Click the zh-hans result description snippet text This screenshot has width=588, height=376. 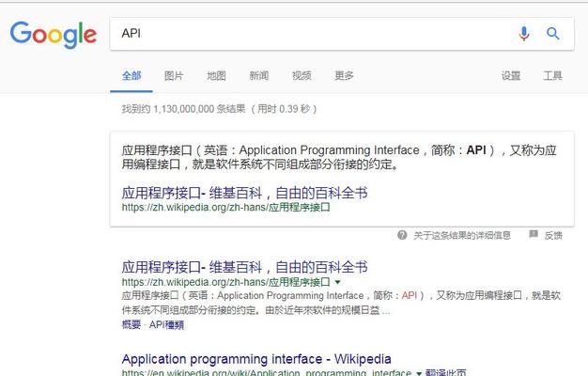click(341, 303)
